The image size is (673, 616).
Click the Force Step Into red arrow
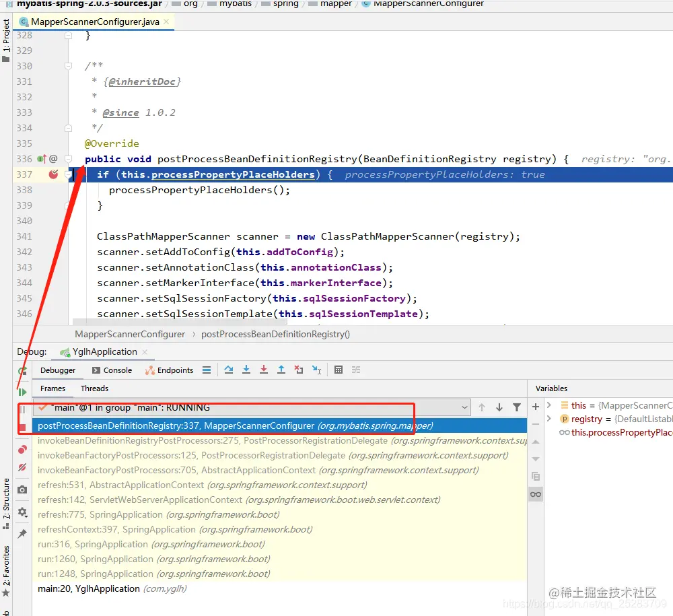264,370
